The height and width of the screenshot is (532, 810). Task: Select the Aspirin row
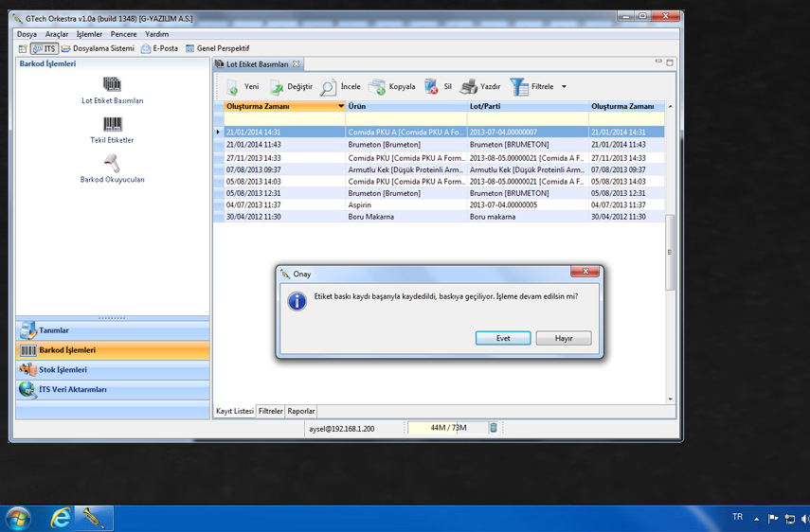tap(439, 204)
